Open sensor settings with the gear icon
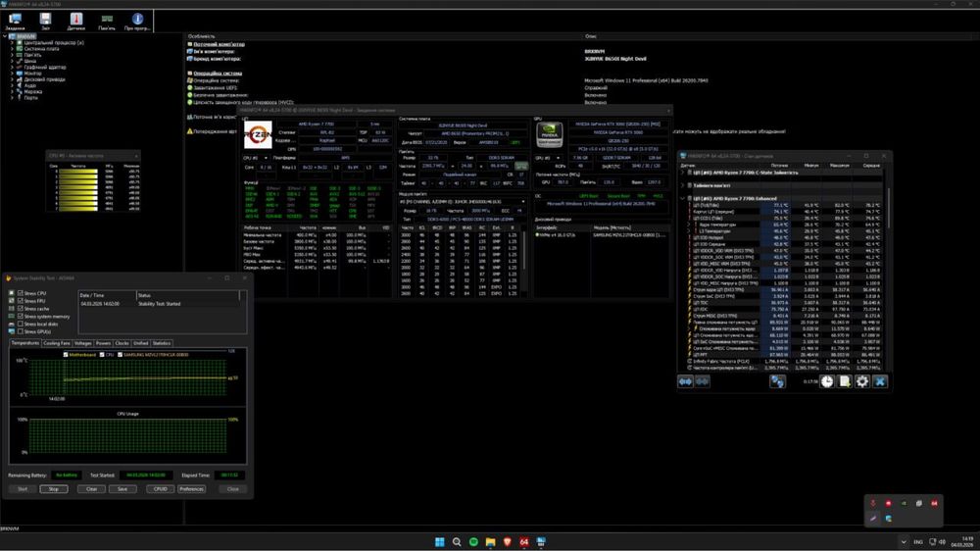 tap(862, 381)
